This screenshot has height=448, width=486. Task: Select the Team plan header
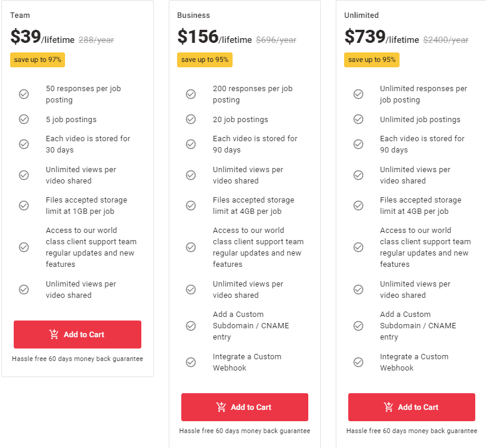tap(19, 15)
